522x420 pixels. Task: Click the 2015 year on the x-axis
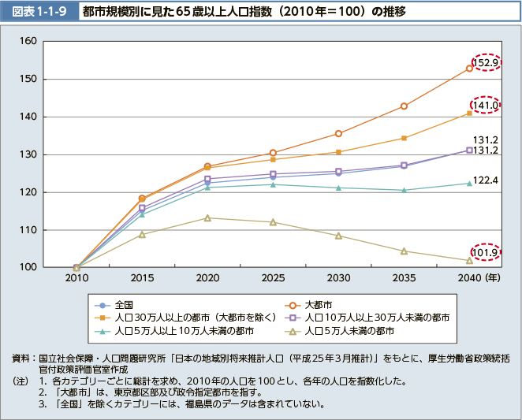click(x=142, y=278)
